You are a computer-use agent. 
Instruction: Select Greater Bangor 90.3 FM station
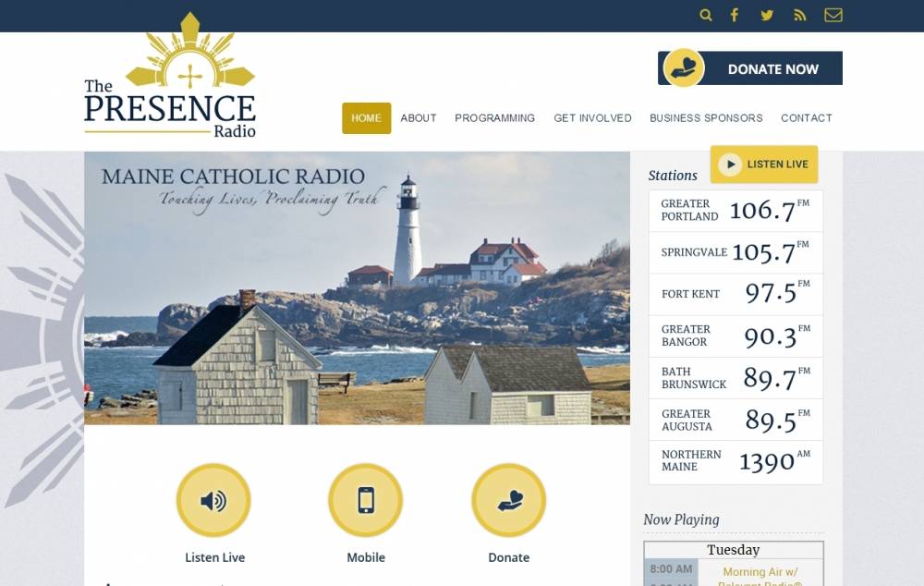click(736, 336)
